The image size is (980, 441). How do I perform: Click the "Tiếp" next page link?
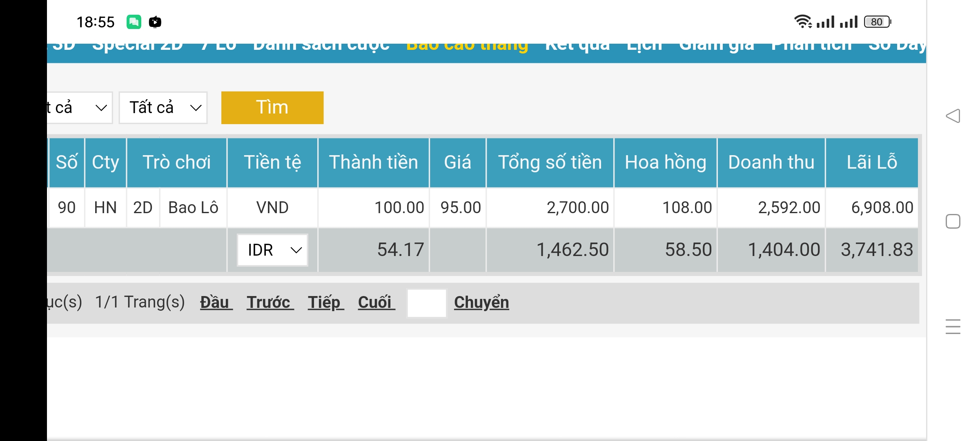[325, 303]
